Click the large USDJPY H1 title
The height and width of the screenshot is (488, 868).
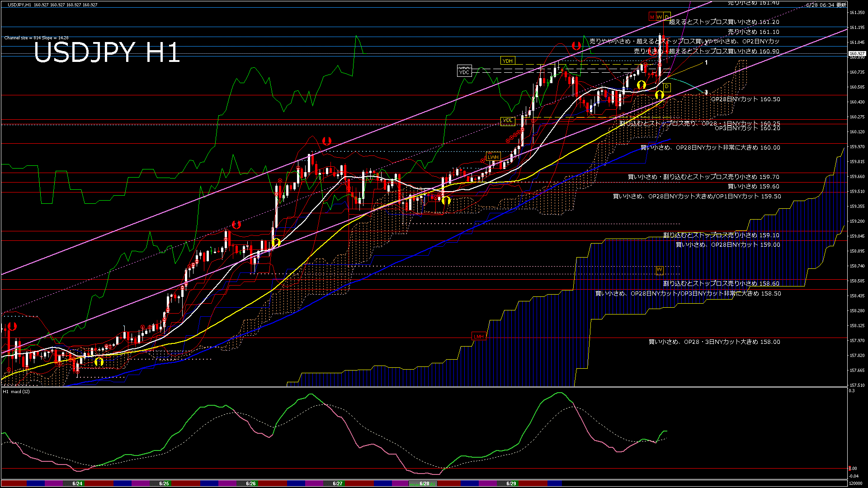pyautogui.click(x=107, y=52)
